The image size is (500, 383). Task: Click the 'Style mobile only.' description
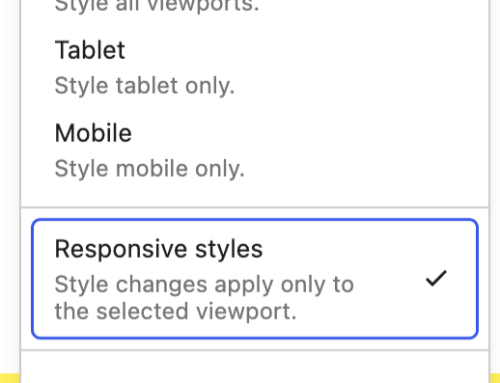pos(150,169)
